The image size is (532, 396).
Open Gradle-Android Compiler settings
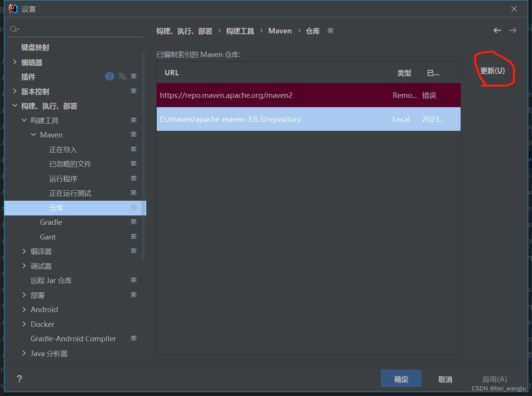coord(73,339)
